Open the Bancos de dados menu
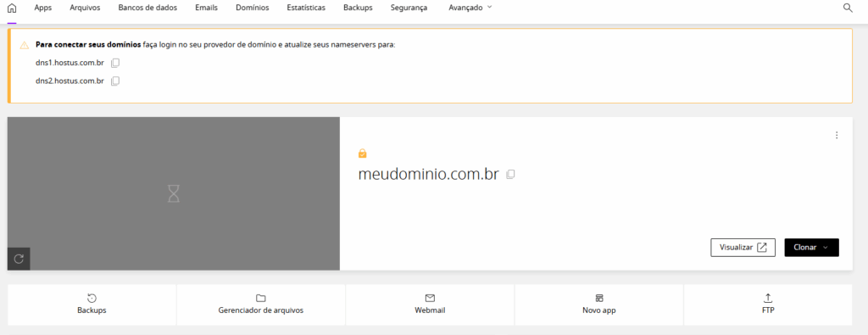This screenshot has width=868, height=335. (x=147, y=8)
